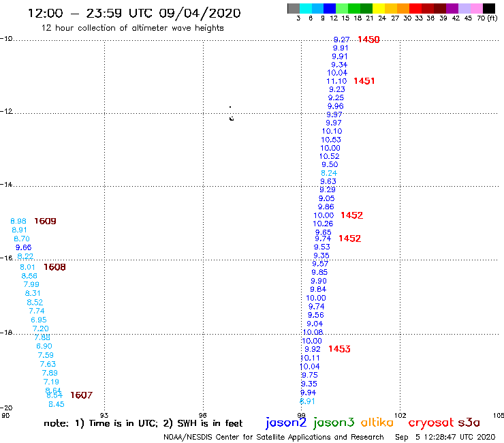Click the chart title date 09/04/2020

pyautogui.click(x=200, y=13)
